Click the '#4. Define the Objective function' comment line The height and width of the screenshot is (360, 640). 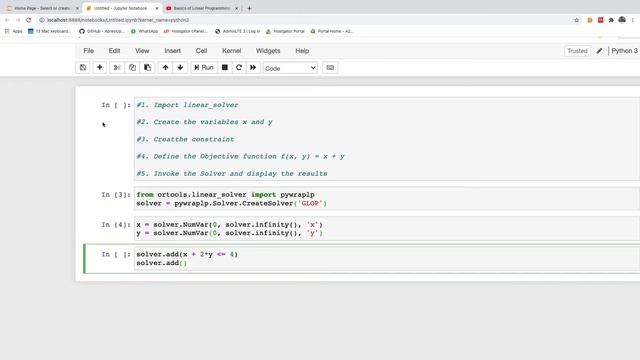point(240,156)
